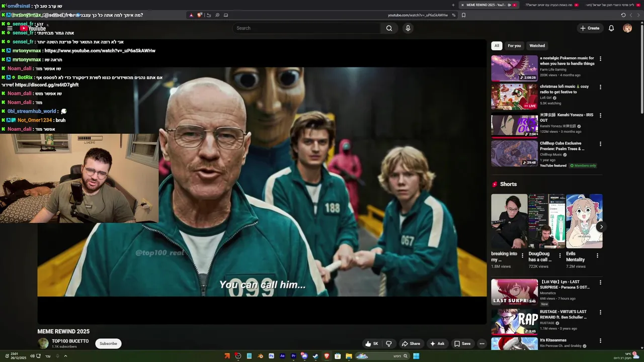The image size is (644, 362).
Task: Open options for nostalgic Pokemon music video
Action: click(600, 59)
